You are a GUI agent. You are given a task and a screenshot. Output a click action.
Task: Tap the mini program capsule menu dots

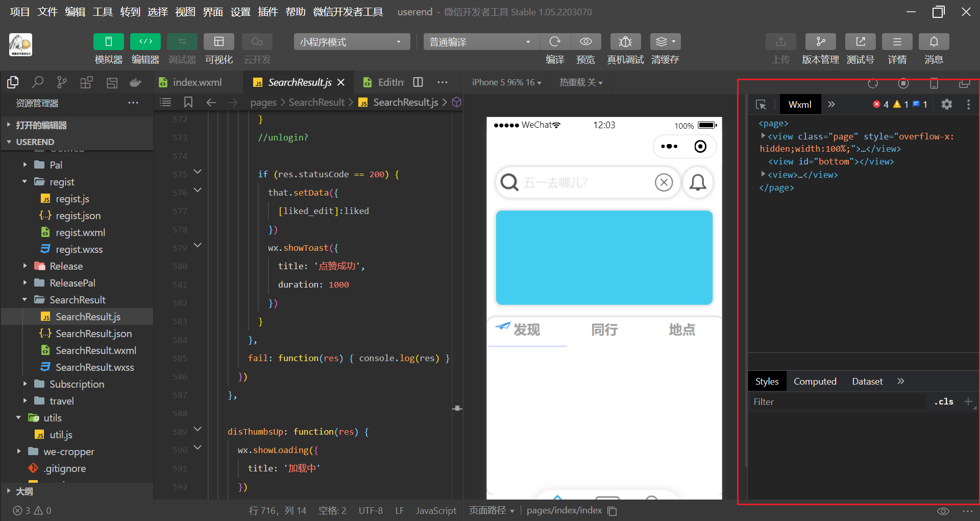click(669, 147)
